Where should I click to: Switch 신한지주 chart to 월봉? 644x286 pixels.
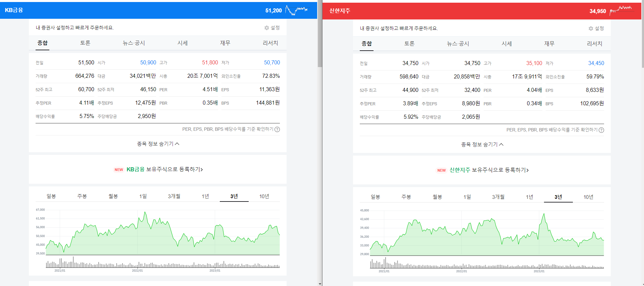pos(437,197)
